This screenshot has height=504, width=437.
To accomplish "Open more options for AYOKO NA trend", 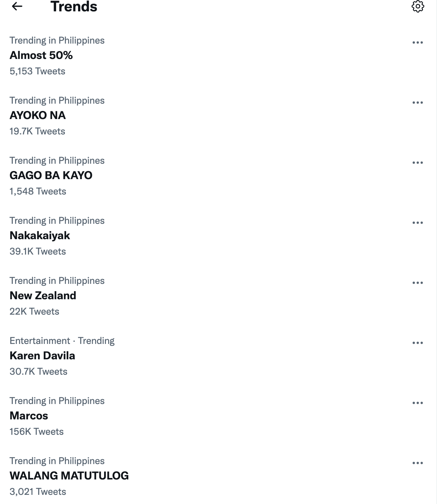I will (x=418, y=103).
